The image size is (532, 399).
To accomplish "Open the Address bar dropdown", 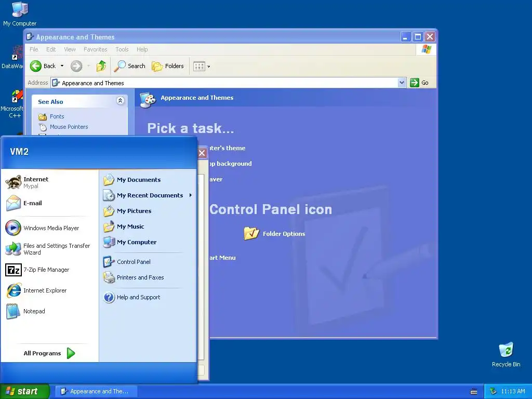I will (402, 83).
